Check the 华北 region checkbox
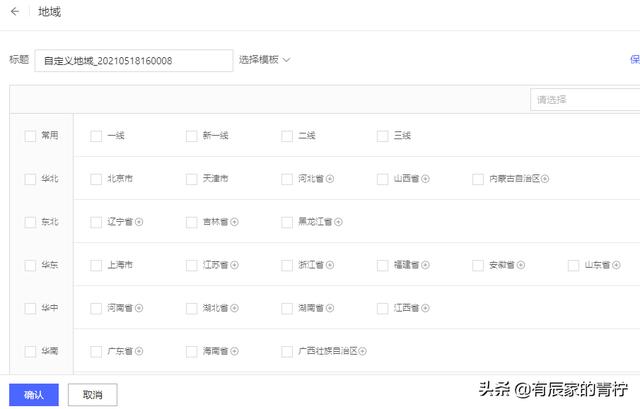640x409 pixels. click(x=30, y=179)
